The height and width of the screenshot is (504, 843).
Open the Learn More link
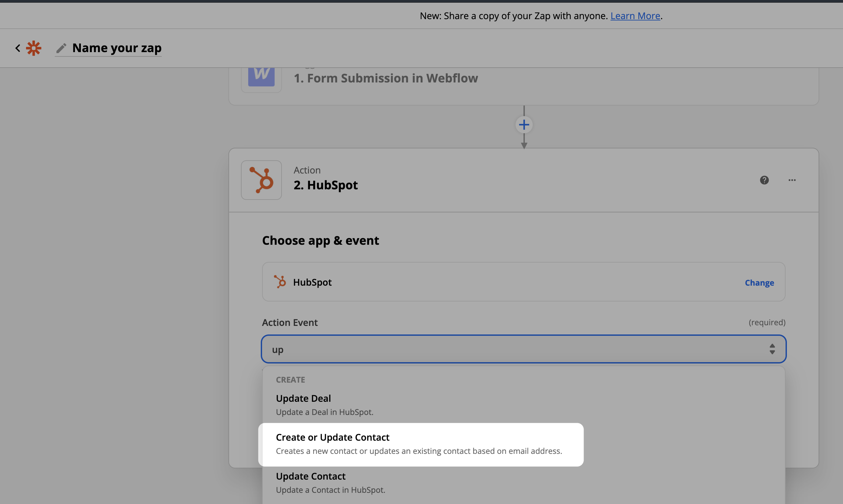[635, 16]
